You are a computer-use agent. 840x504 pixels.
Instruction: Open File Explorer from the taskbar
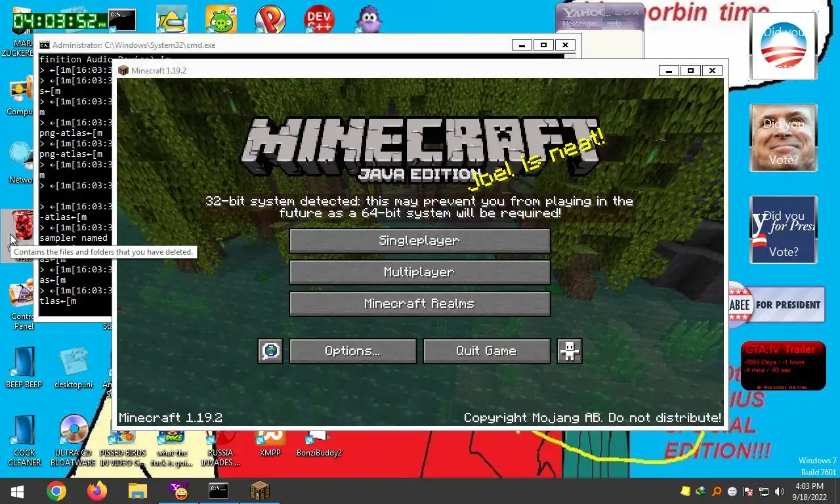click(x=137, y=491)
